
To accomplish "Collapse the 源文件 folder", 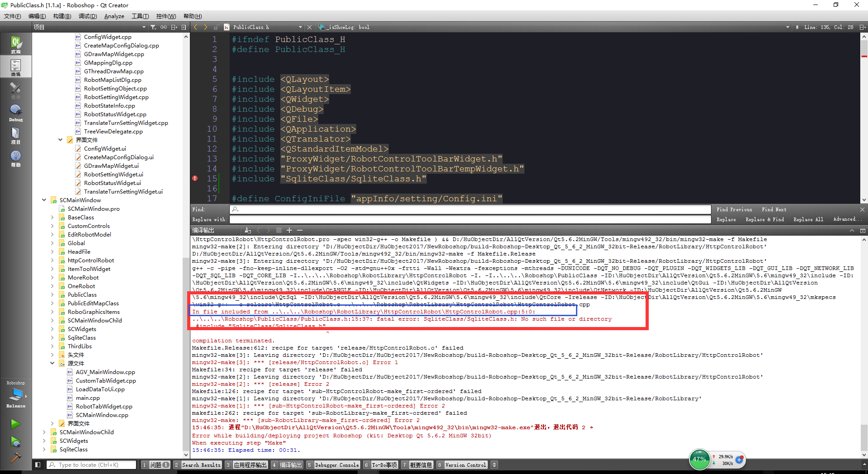I will [53, 363].
